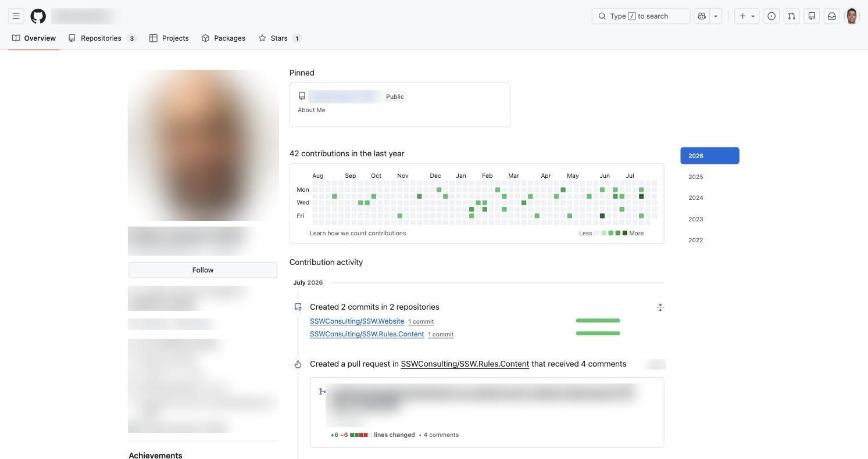The image size is (868, 459).
Task: Switch to the Repositories tab
Action: (102, 38)
